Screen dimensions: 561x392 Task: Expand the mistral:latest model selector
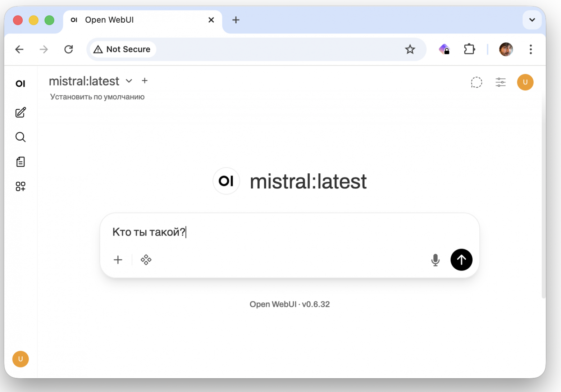click(x=91, y=81)
